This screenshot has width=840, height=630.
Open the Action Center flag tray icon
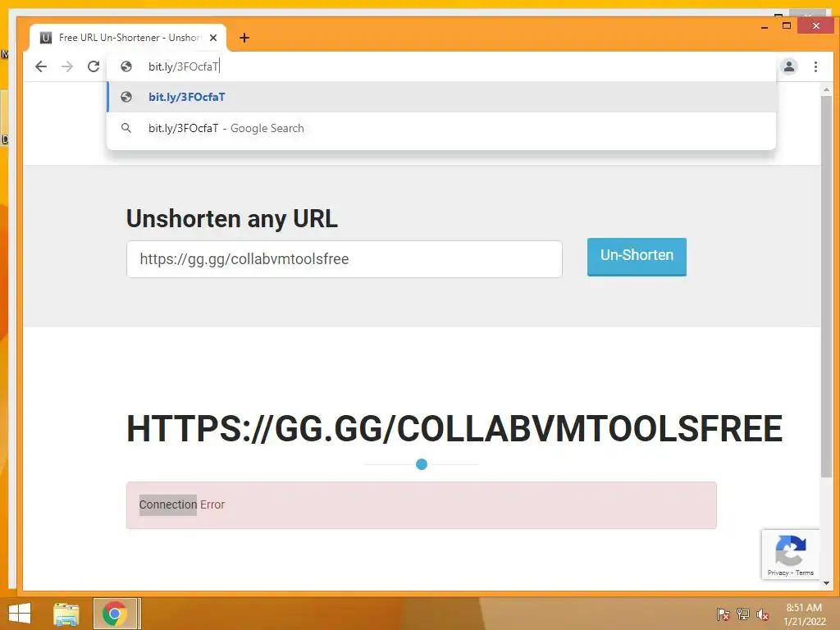724,614
